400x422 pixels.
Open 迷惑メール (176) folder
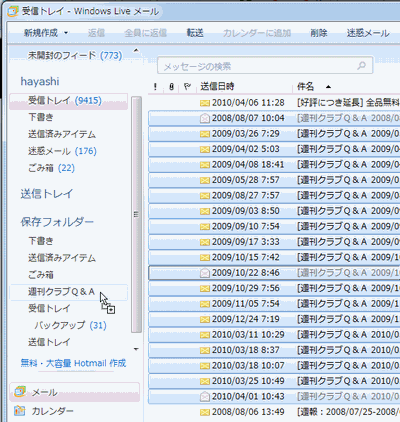coord(62,151)
